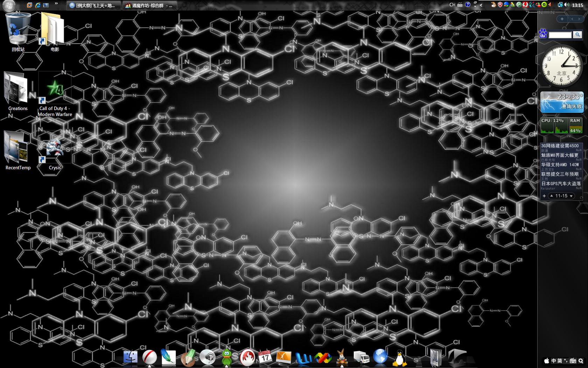Click the input bar magnifier search icon

[x=581, y=361]
